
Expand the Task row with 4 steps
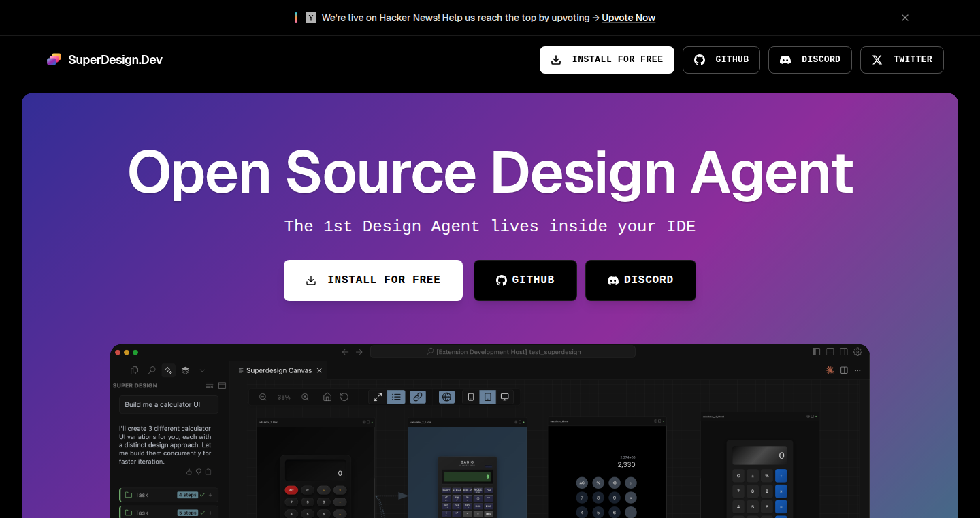click(x=169, y=495)
